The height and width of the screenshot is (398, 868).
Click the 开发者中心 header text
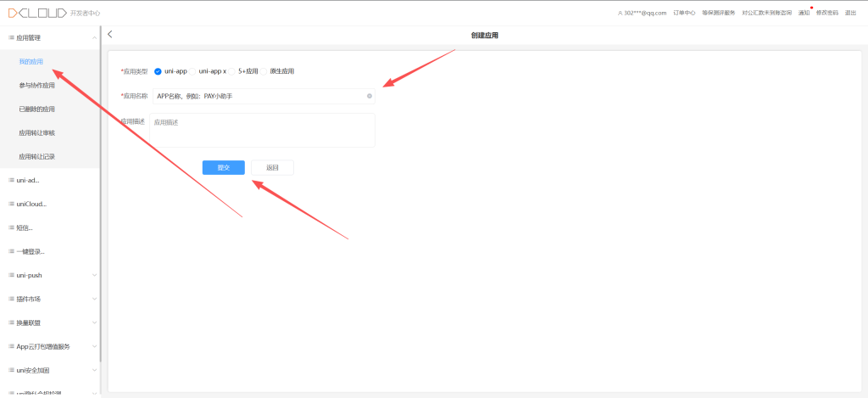click(86, 14)
